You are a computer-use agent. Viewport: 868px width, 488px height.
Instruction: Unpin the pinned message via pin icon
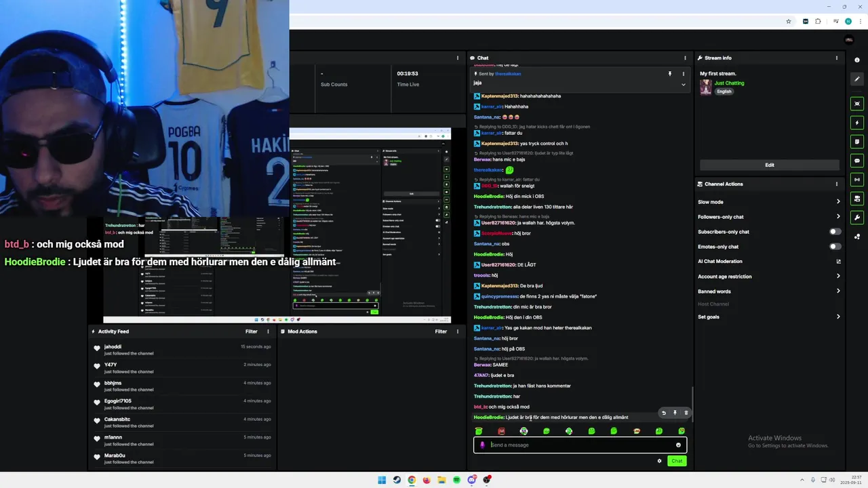click(669, 73)
